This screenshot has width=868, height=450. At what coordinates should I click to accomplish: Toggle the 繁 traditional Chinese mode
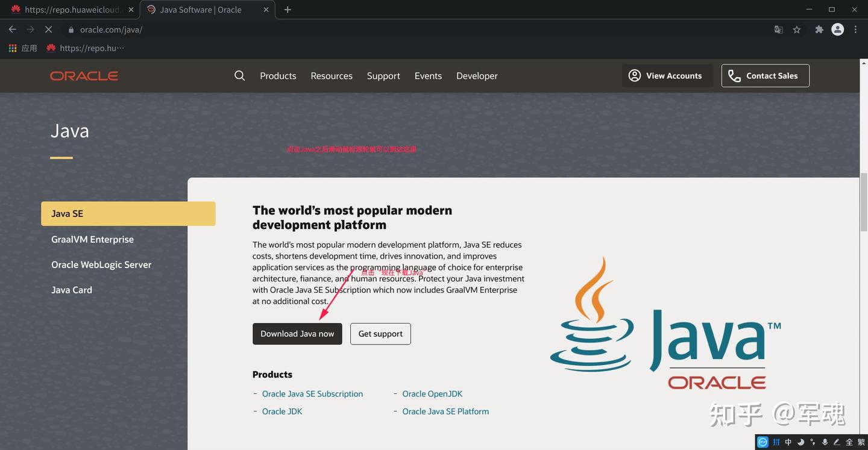(861, 442)
